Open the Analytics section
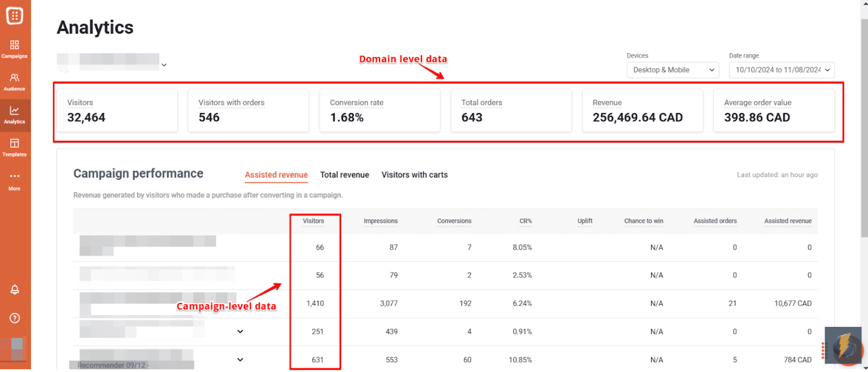 coord(14,115)
